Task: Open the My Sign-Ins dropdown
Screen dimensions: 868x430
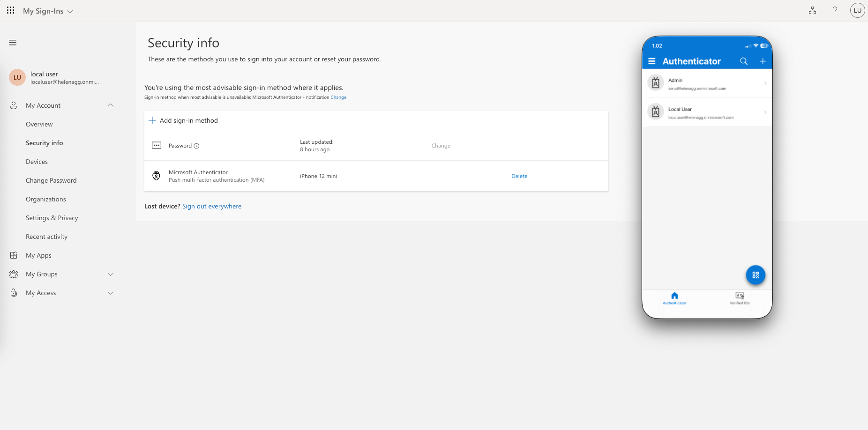Action: [48, 11]
